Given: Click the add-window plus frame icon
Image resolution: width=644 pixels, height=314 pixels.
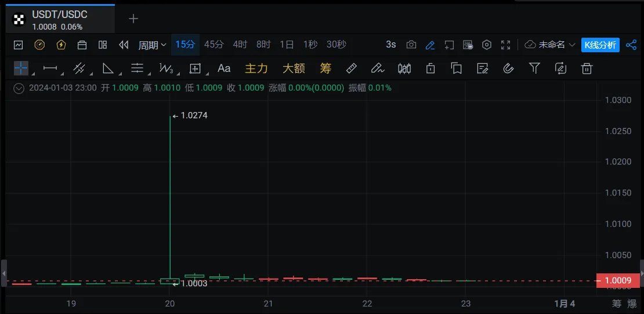Looking at the screenshot, I should (449, 45).
